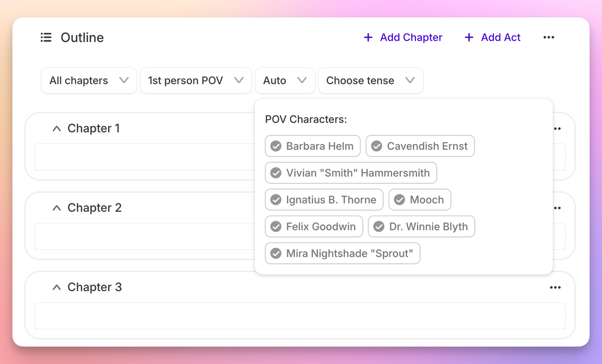Disable Mira Nightshade "Sprout" POV selection

tap(342, 253)
